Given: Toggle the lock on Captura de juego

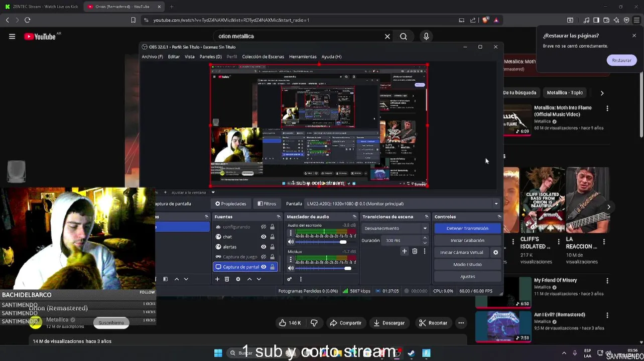Looking at the screenshot, I should (x=272, y=257).
